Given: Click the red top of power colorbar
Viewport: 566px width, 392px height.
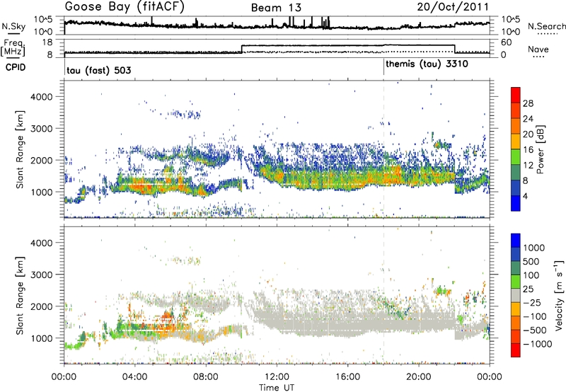Looking at the screenshot, I should pyautogui.click(x=516, y=95).
